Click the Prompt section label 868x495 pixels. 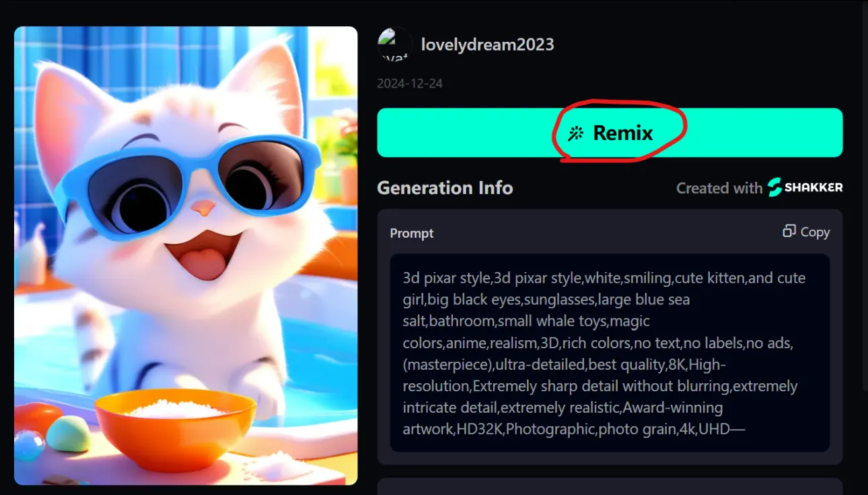point(412,233)
